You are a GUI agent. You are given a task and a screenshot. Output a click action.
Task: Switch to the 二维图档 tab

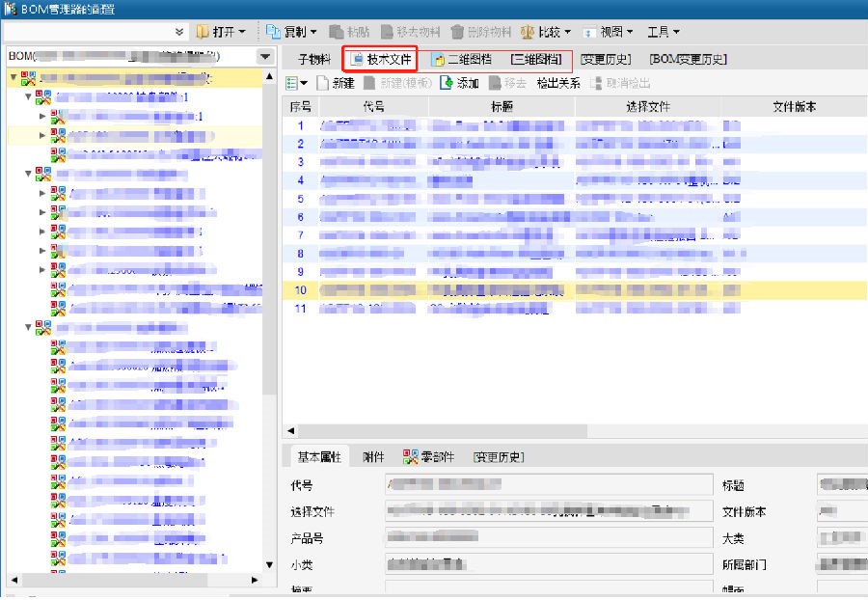461,59
